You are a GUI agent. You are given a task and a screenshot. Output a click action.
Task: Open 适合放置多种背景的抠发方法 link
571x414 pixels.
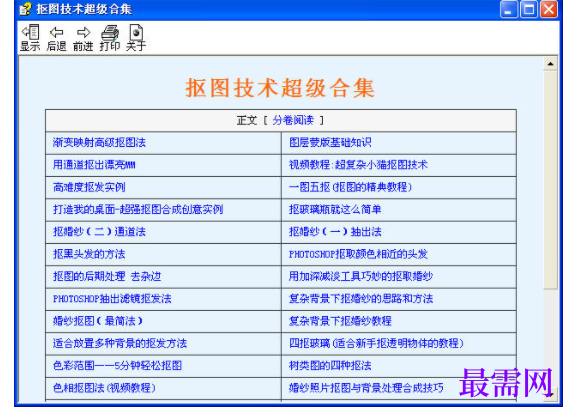click(x=120, y=343)
